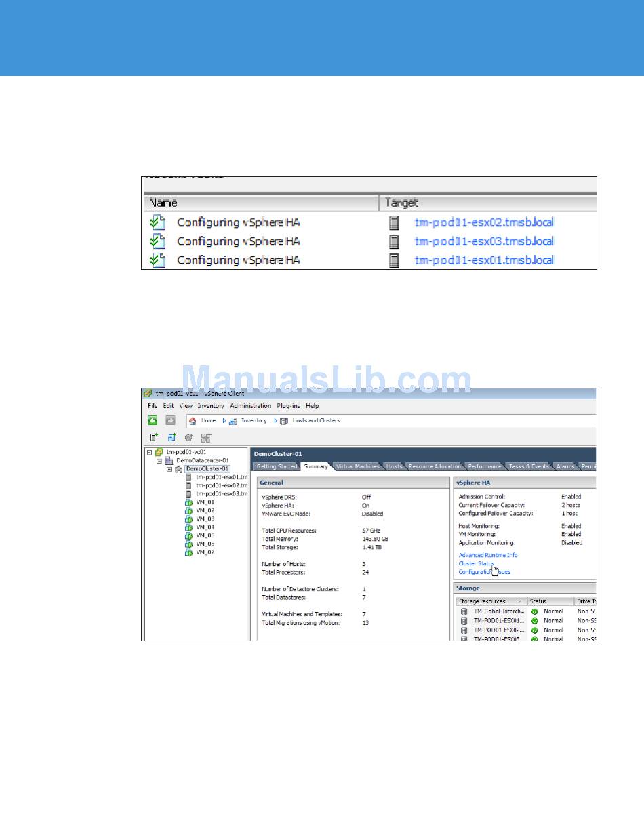Switch to Alarms tab
The width and height of the screenshot is (644, 833).
coord(565,466)
